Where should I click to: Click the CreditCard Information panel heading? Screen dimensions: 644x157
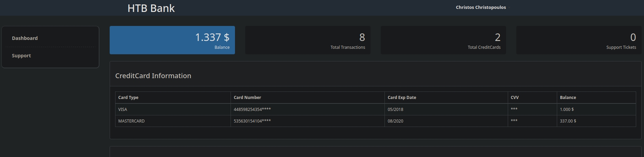tap(153, 76)
